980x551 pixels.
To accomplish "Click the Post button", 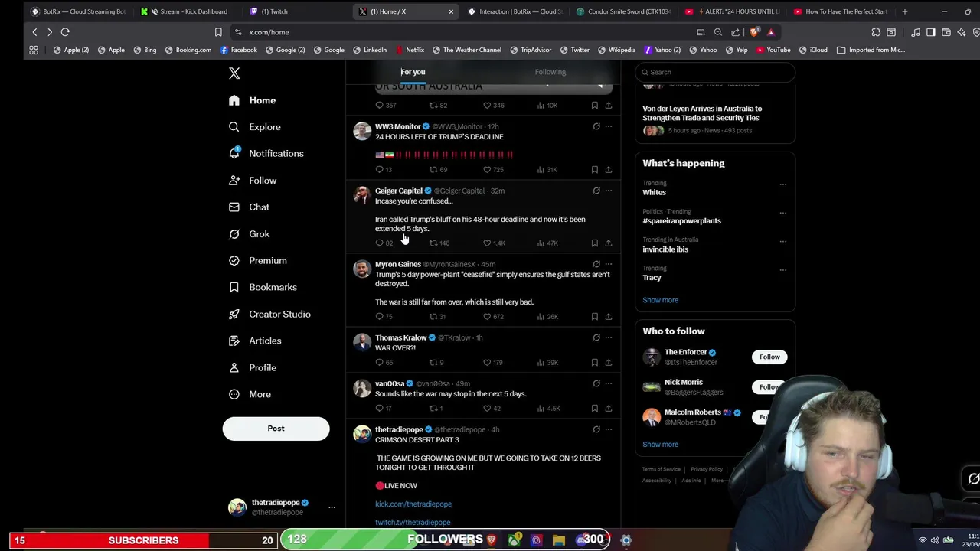I will coord(276,429).
